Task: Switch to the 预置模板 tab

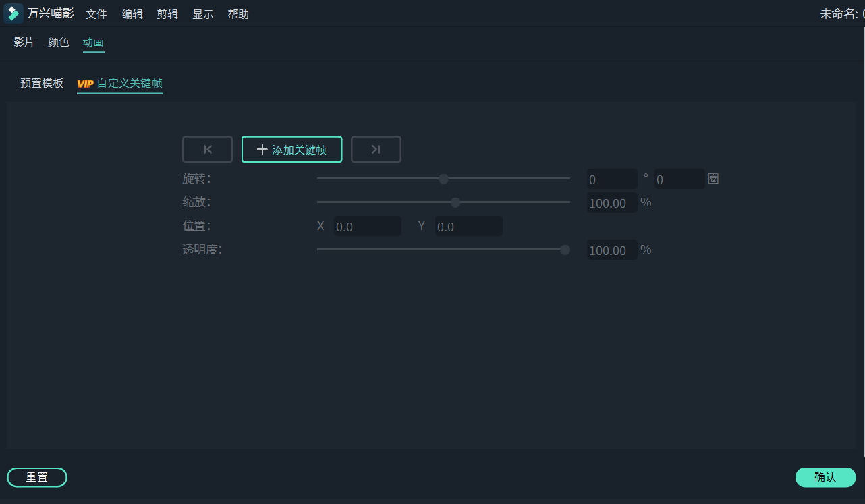Action: (41, 83)
